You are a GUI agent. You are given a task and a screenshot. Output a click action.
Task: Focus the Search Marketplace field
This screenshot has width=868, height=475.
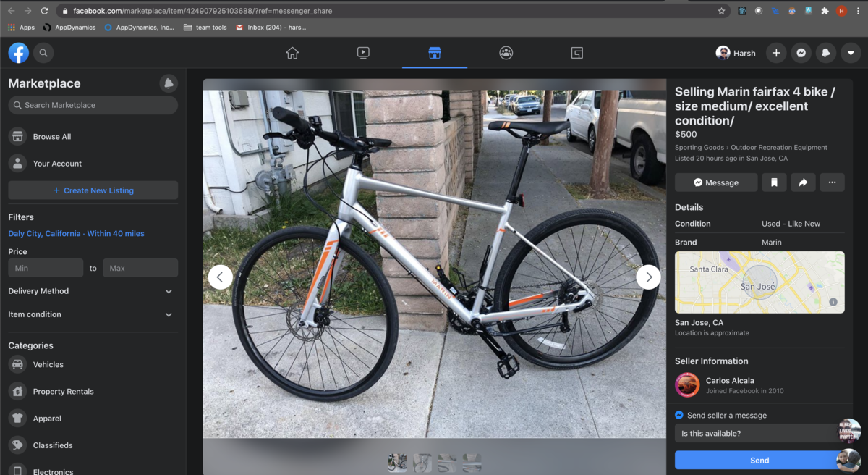click(x=93, y=105)
